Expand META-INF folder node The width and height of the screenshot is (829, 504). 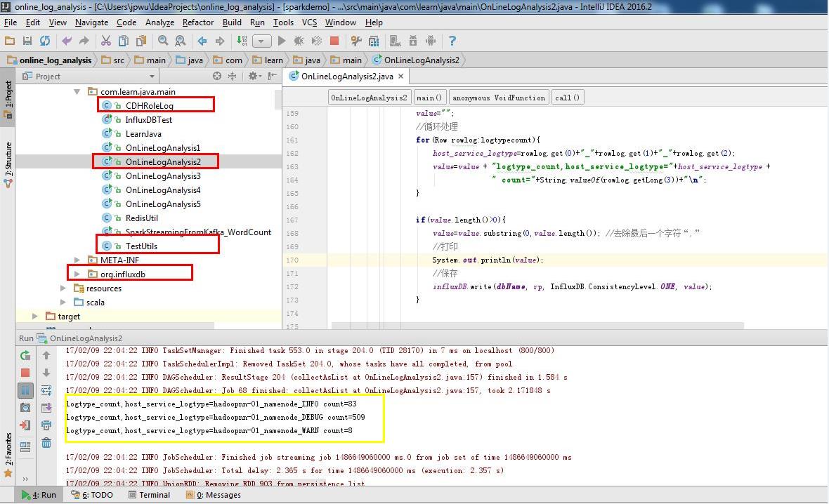tap(77, 260)
